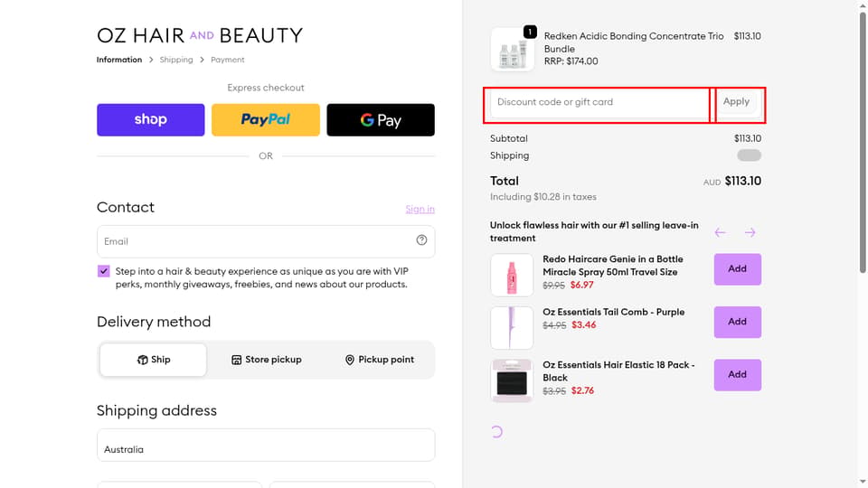Click the email help question mark icon
868x488 pixels.
(422, 240)
